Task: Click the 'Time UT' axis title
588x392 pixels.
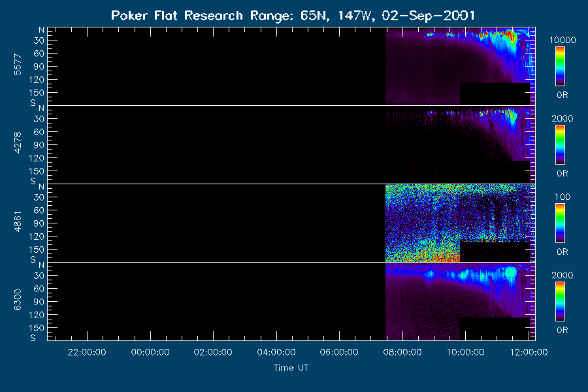Action: tap(291, 368)
